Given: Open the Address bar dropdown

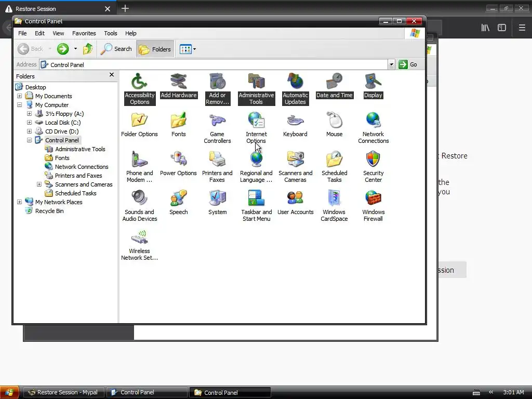Looking at the screenshot, I should point(391,64).
